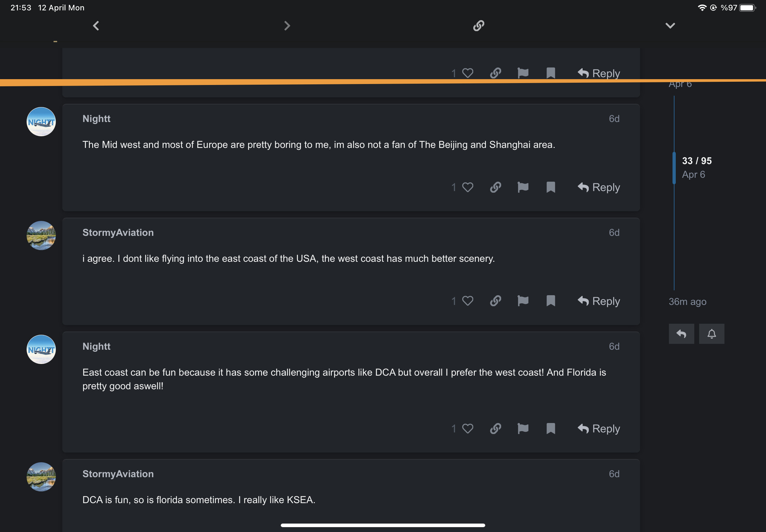Viewport: 766px width, 532px height.
Task: Go back with top left chevron
Action: coord(96,26)
